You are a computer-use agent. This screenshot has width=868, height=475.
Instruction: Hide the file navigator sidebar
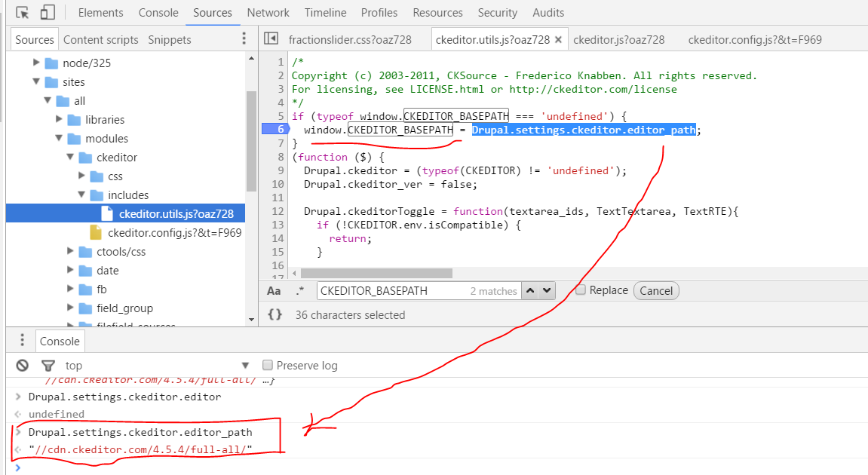point(271,39)
